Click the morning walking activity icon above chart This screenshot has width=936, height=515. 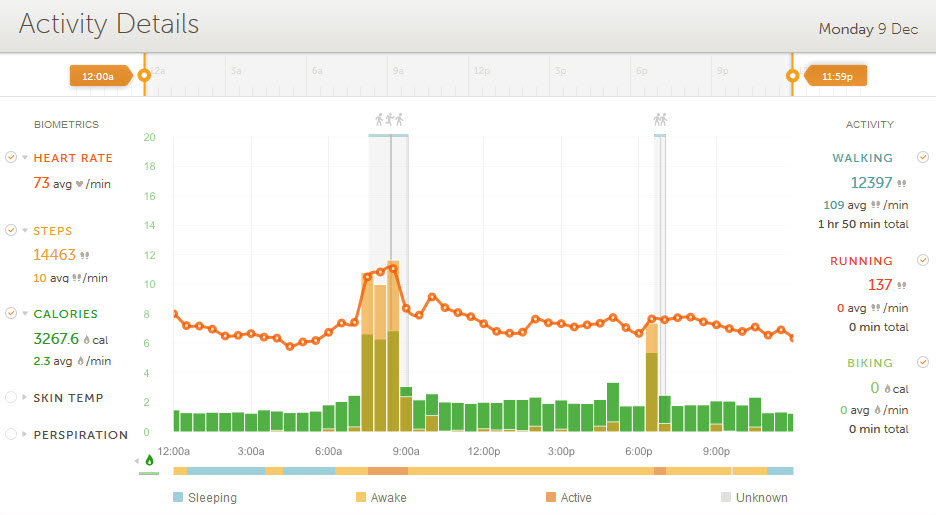[x=389, y=120]
